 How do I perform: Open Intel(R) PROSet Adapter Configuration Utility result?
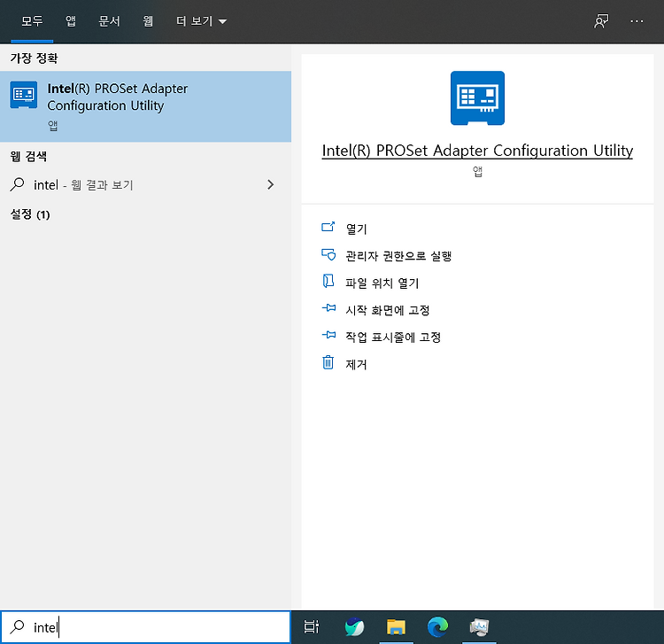pos(146,106)
